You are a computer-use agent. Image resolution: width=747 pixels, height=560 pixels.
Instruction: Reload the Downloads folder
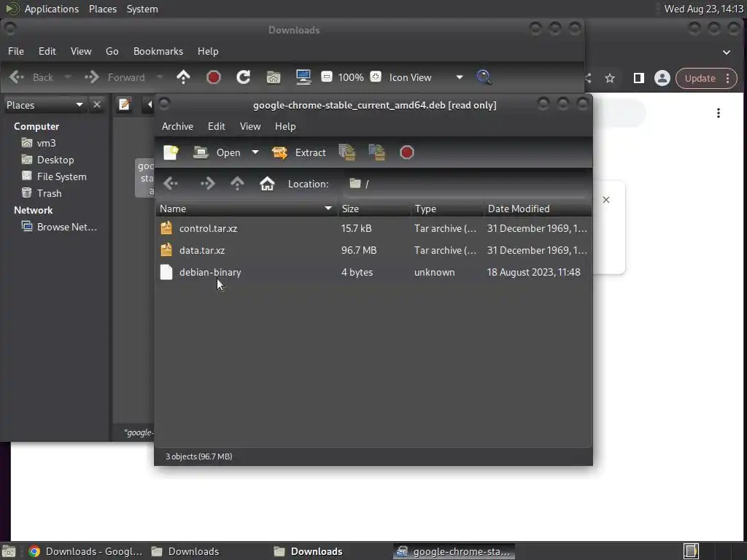pos(244,77)
